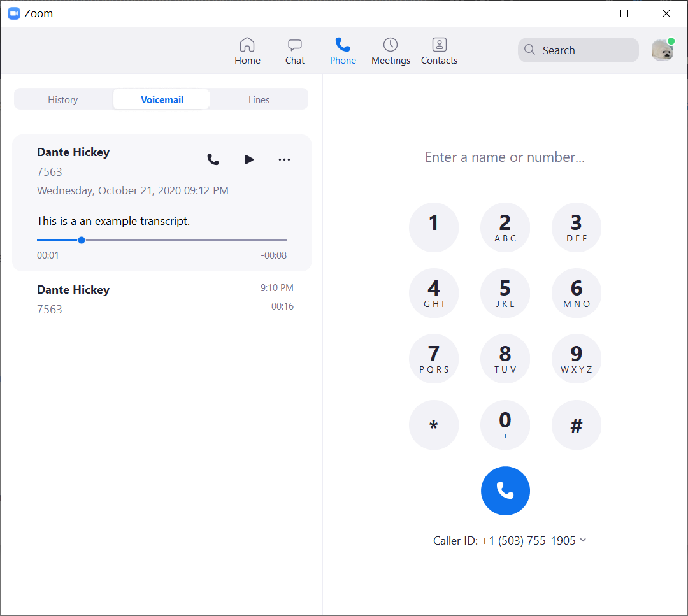Screen dimensions: 688x616
Task: Play the Dante Hickey voicemail
Action: [x=249, y=160]
